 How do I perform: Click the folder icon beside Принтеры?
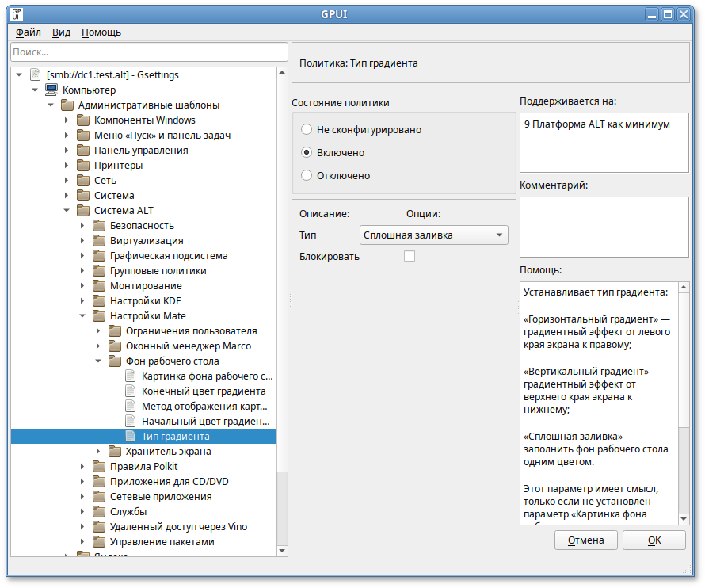83,166
